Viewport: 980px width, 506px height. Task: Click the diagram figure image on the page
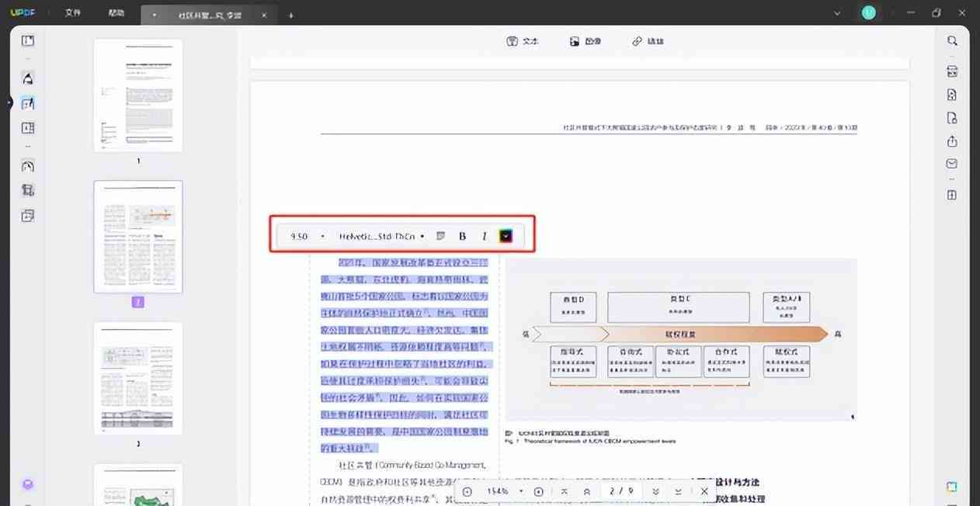point(681,340)
